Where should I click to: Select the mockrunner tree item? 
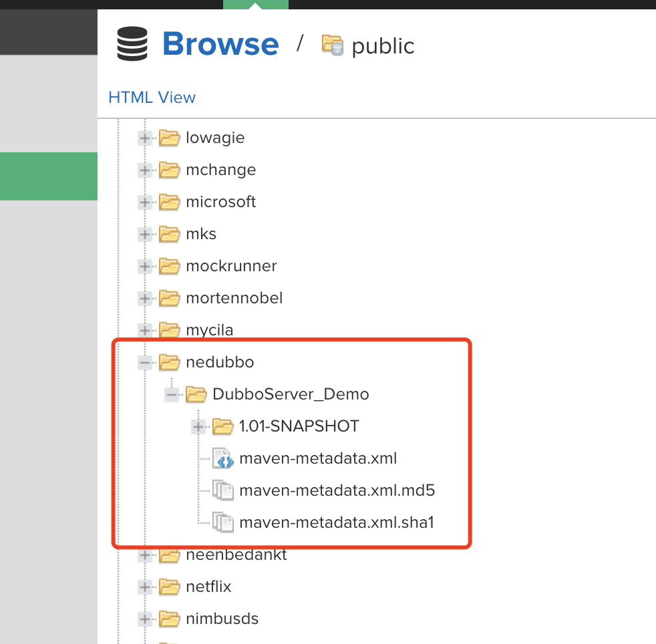231,266
